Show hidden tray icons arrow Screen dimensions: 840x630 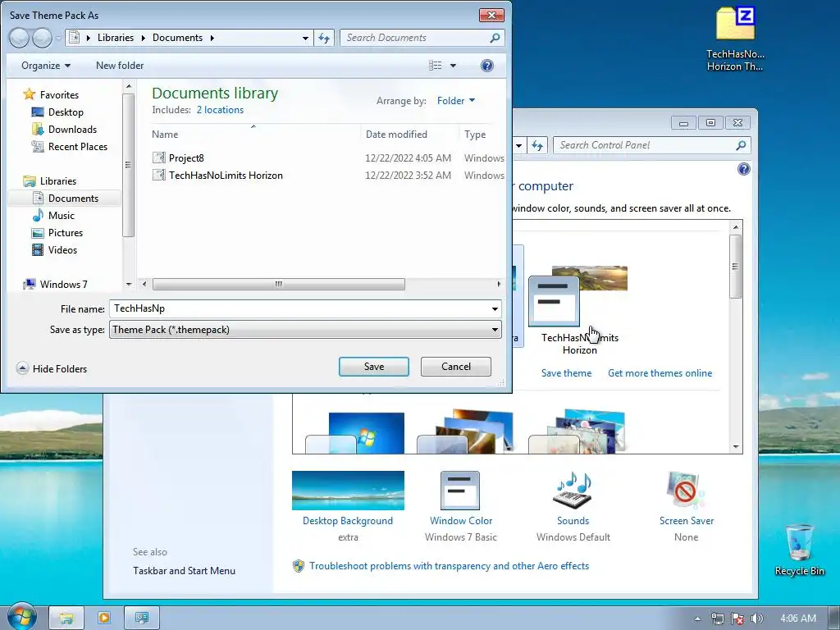(697, 619)
